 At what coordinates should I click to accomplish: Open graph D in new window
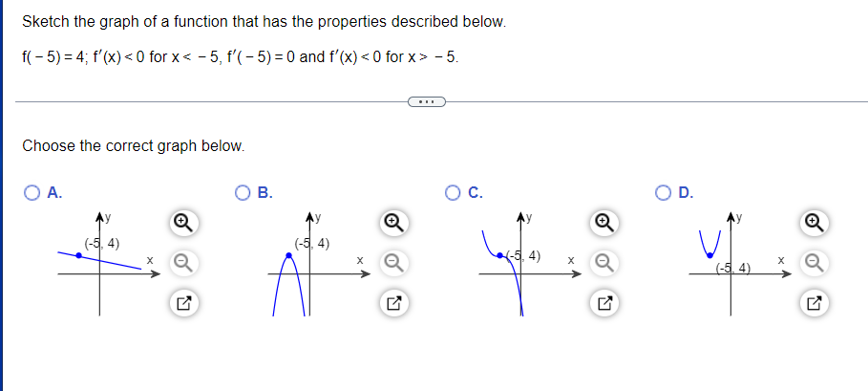[814, 303]
